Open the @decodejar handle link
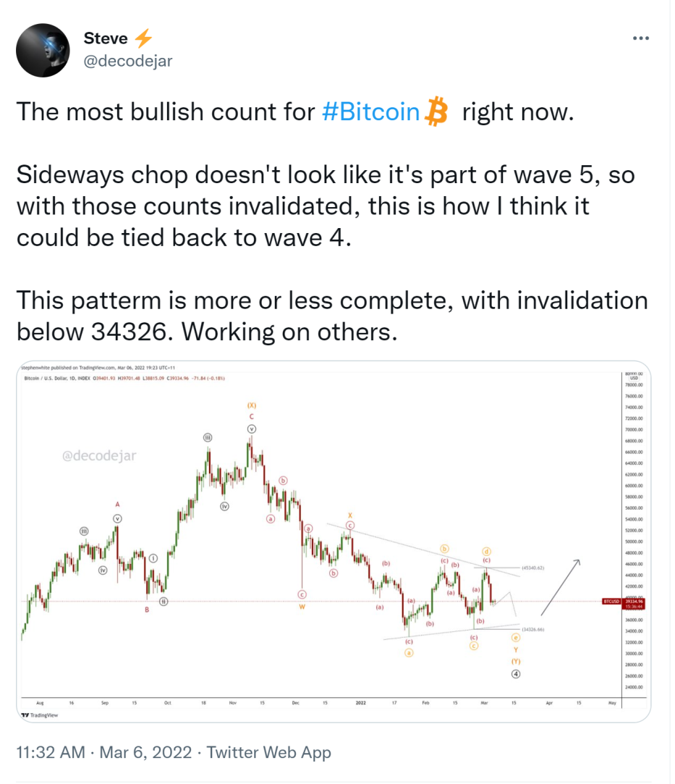 pos(128,61)
